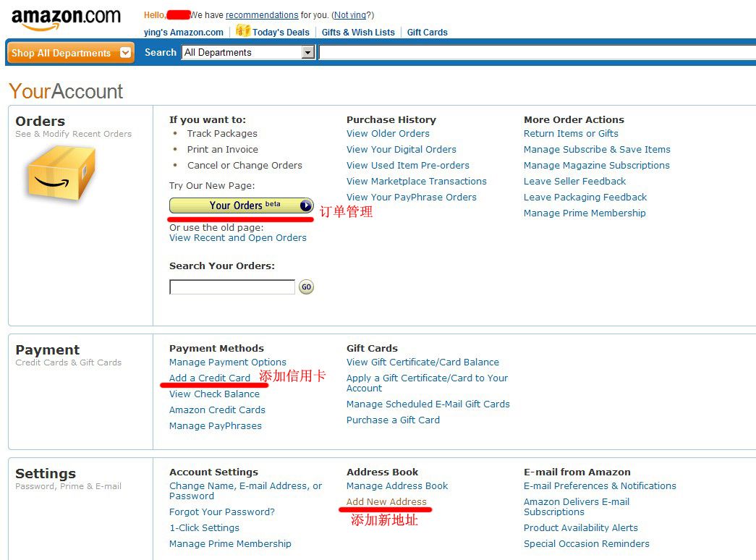This screenshot has height=560, width=756.
Task: Click the Amazon.com logo
Action: click(66, 19)
